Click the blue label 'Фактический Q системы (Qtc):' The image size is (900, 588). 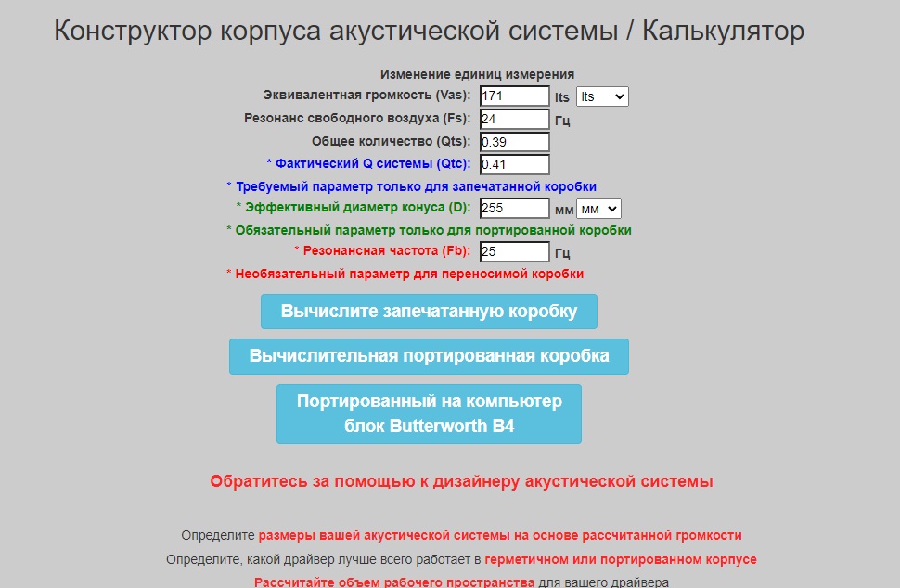pos(372,163)
